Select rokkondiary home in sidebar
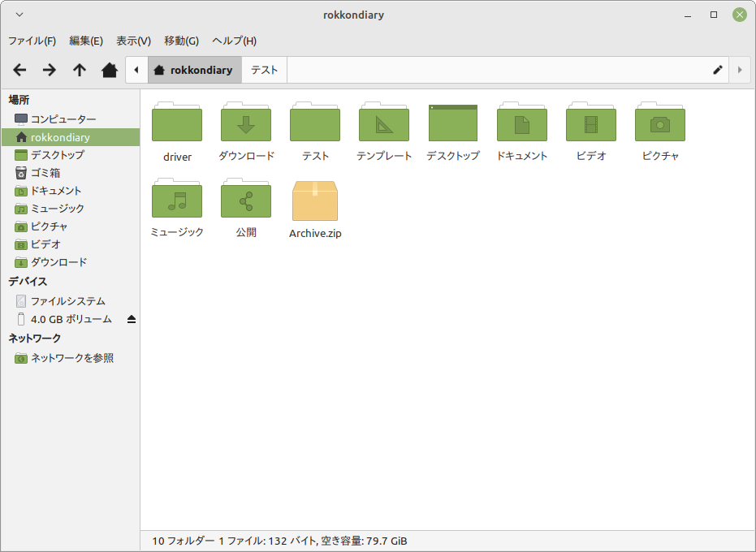Image resolution: width=756 pixels, height=552 pixels. click(71, 137)
